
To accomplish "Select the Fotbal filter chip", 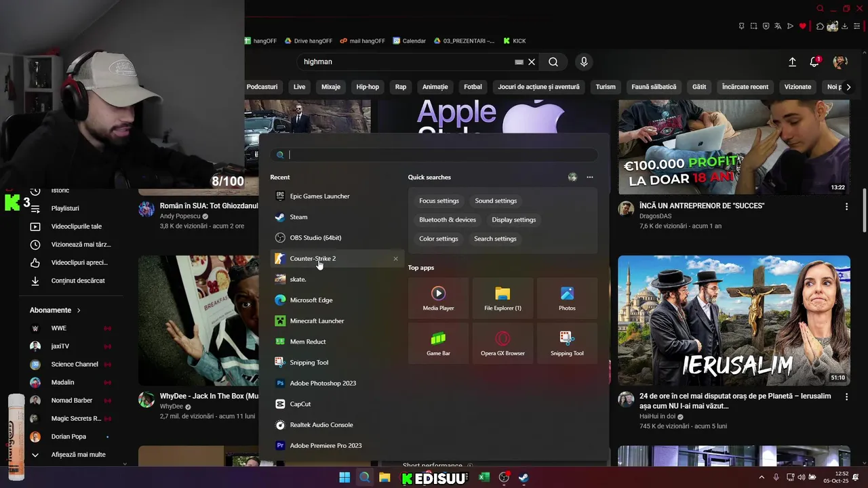I will [x=473, y=87].
